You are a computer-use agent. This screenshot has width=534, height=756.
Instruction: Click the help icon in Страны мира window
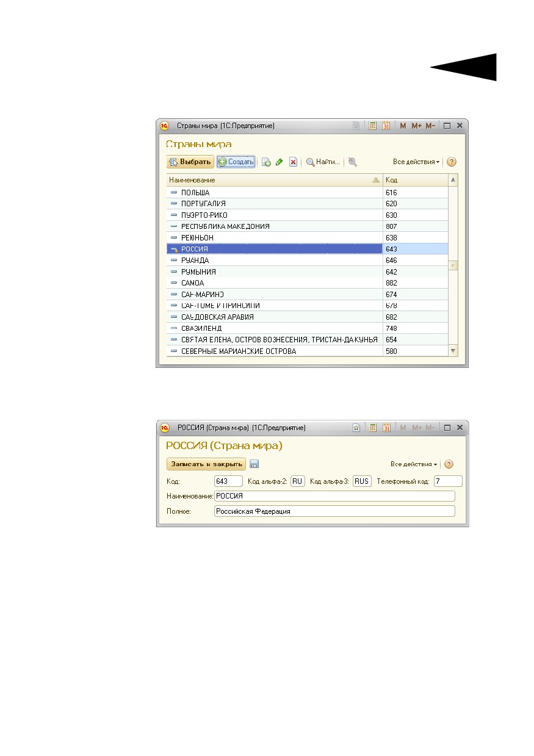point(452,162)
